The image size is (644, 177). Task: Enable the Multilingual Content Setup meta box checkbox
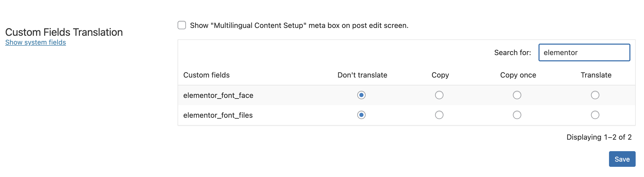click(x=182, y=25)
